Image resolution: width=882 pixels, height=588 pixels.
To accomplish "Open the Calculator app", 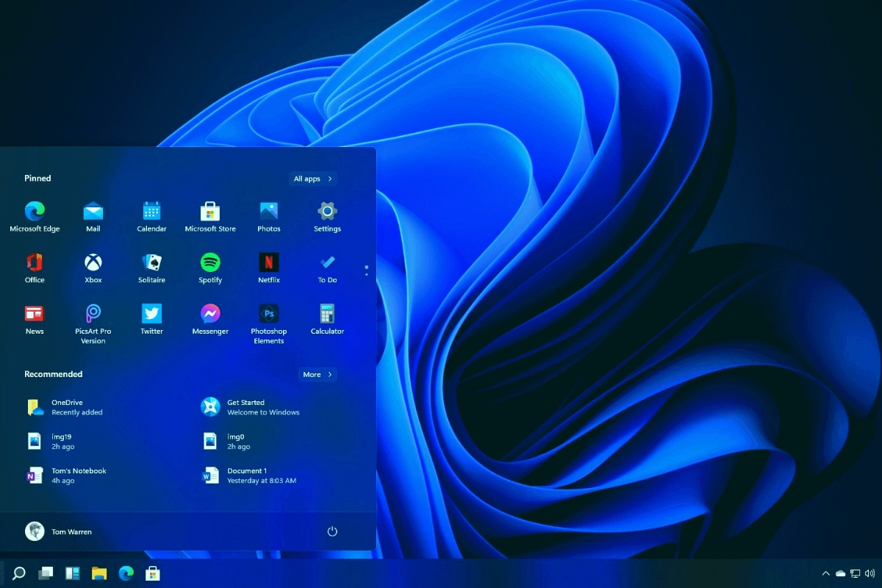I will [327, 314].
